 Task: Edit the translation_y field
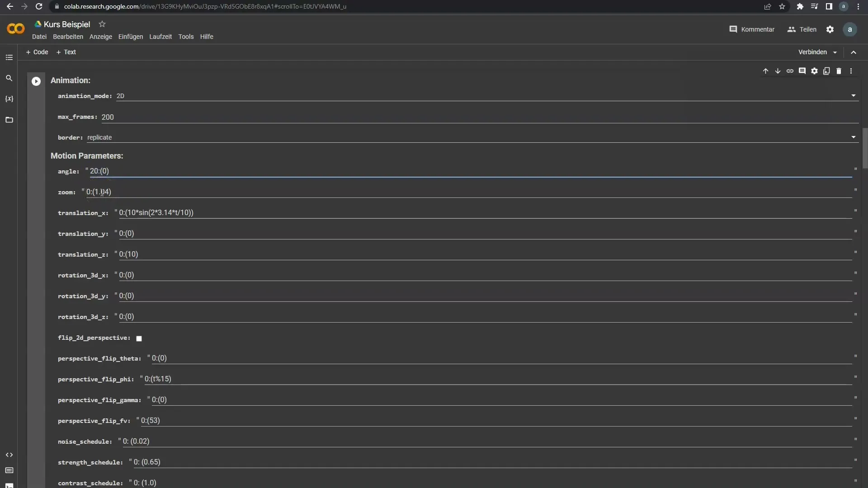click(x=485, y=234)
